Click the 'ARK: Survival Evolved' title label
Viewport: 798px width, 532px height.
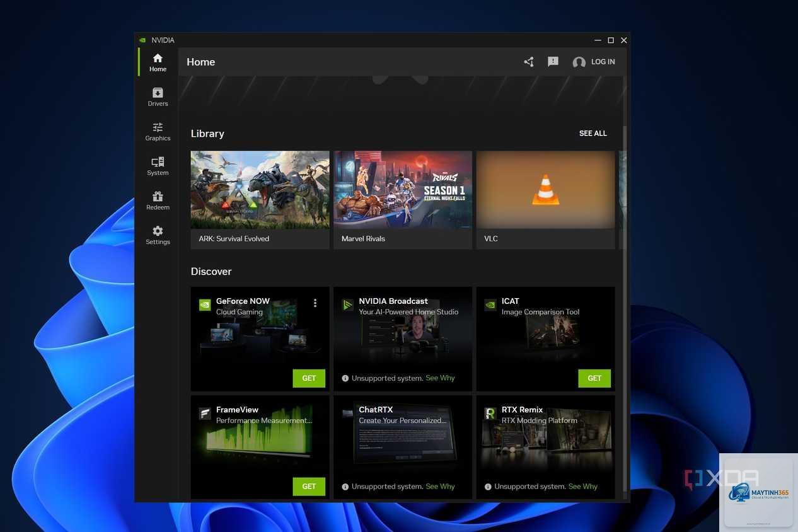point(234,239)
